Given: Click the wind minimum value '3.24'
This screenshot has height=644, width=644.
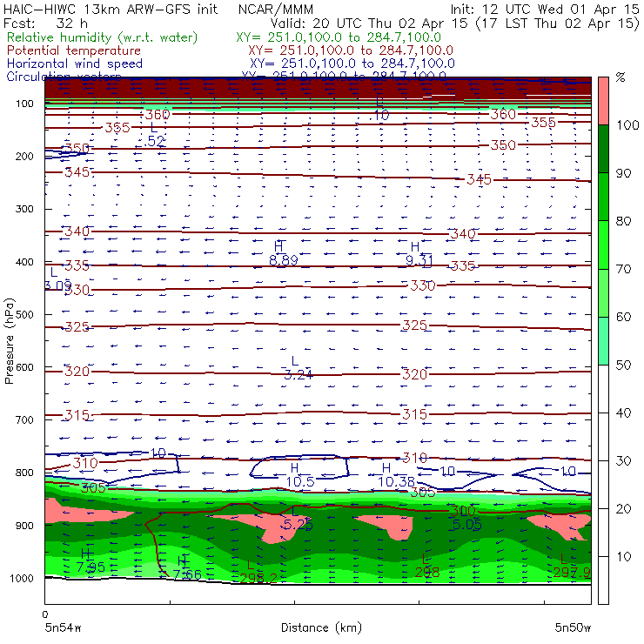Looking at the screenshot, I should pos(299,374).
